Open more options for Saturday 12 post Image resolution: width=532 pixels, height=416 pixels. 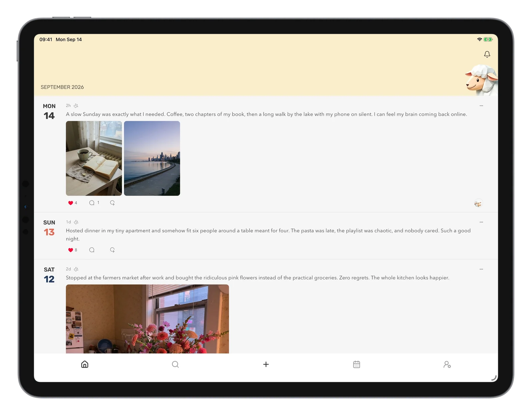click(x=481, y=269)
